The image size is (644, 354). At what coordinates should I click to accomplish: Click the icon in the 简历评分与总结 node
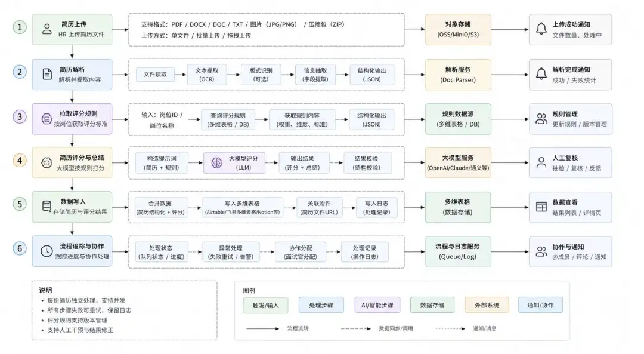tap(47, 163)
